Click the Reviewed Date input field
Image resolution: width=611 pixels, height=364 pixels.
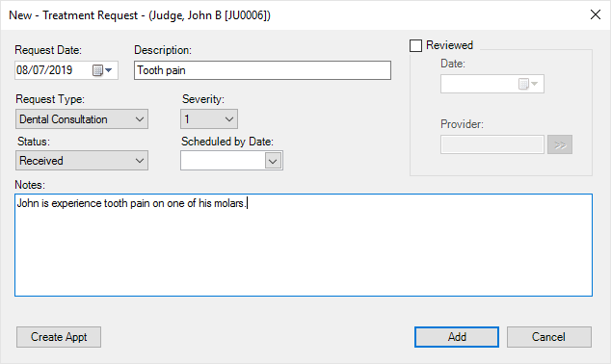pyautogui.click(x=492, y=84)
